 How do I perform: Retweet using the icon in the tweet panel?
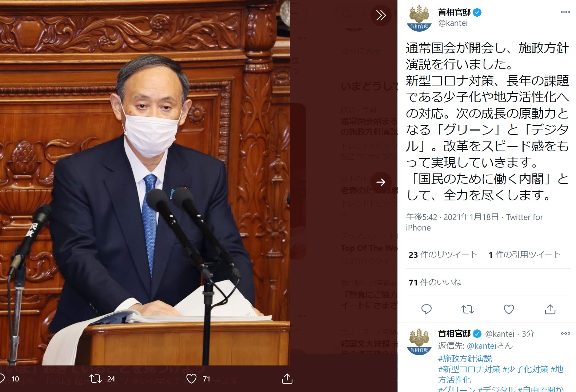(468, 309)
